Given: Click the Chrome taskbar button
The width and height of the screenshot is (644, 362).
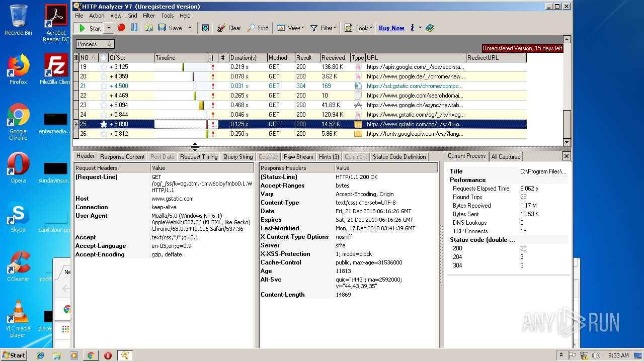Looking at the screenshot, I should [91, 355].
